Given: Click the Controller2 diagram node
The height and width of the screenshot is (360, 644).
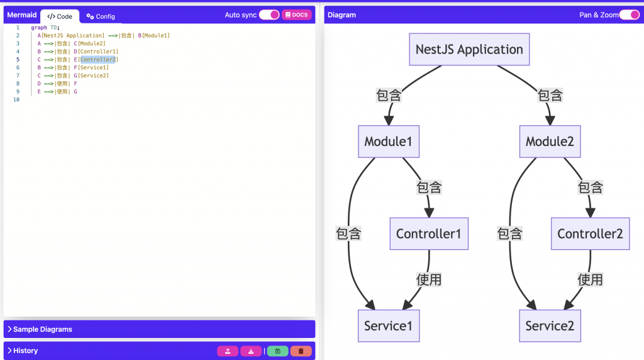Looking at the screenshot, I should pyautogui.click(x=590, y=233).
